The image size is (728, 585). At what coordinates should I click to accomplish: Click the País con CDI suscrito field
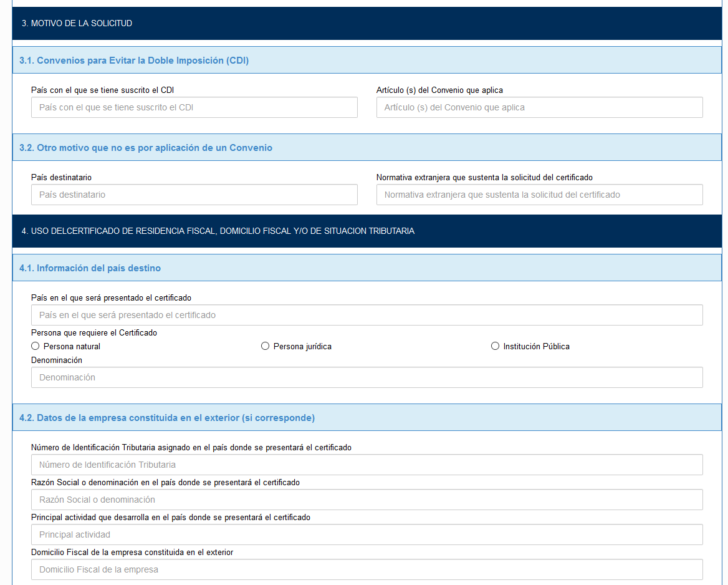click(194, 107)
